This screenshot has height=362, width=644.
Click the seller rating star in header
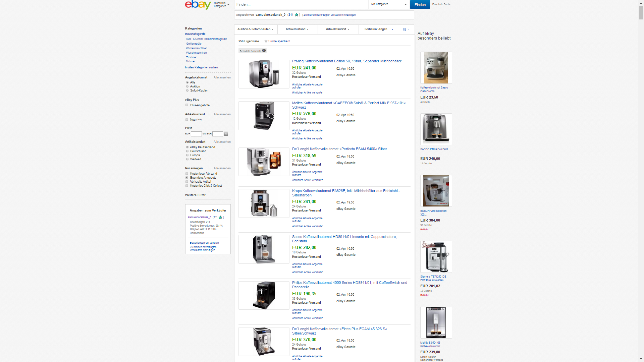pyautogui.click(x=297, y=15)
